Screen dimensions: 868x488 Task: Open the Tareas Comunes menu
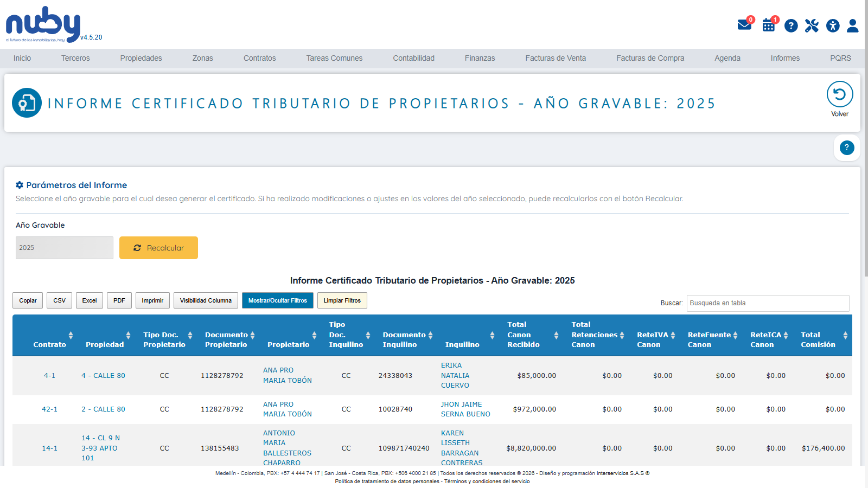(334, 58)
